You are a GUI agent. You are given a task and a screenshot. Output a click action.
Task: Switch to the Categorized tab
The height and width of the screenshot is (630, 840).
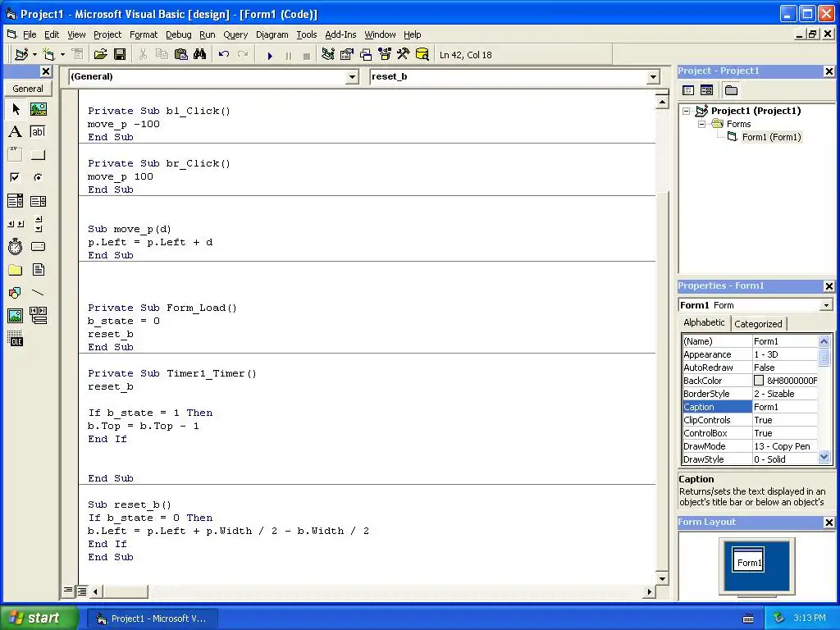coord(758,323)
